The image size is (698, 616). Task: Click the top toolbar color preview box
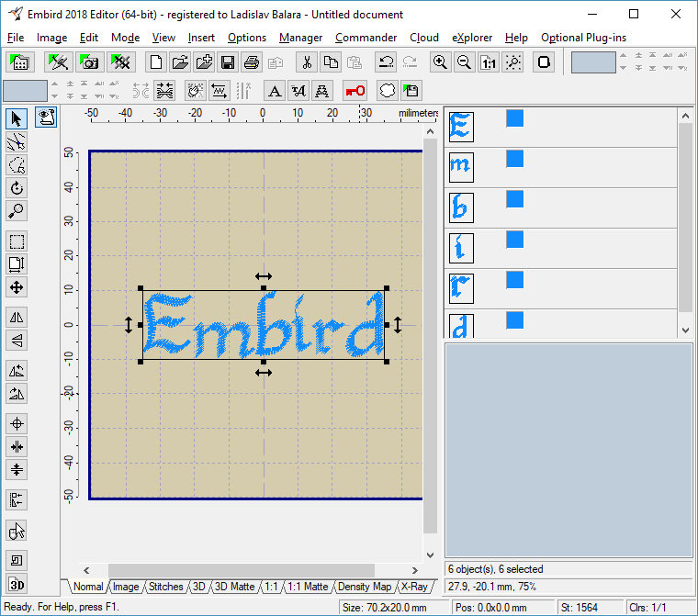(x=593, y=62)
